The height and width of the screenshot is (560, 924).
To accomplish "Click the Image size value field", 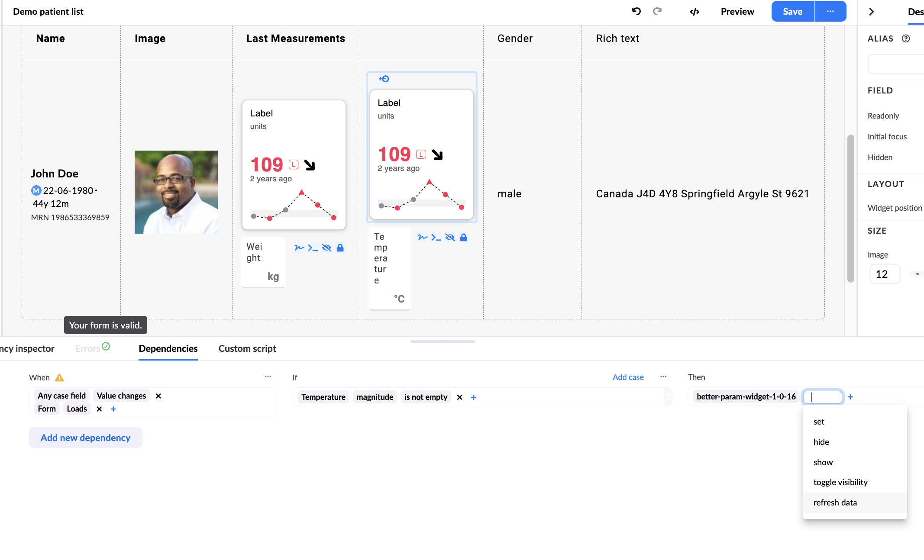I will coord(885,274).
